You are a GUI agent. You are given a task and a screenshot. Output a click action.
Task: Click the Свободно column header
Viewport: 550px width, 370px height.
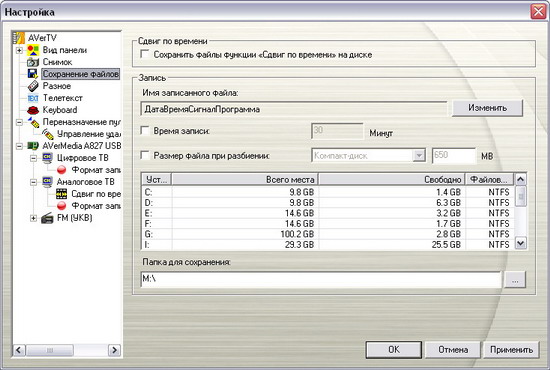coord(392,180)
